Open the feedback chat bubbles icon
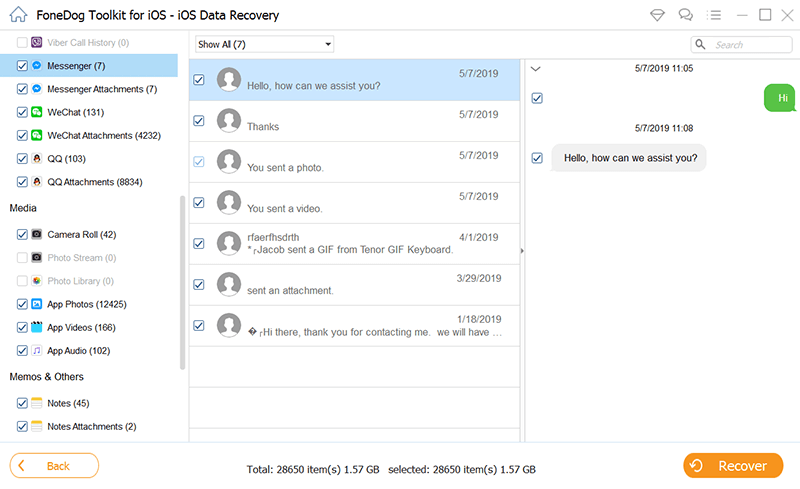This screenshot has height=489, width=800. 685,15
